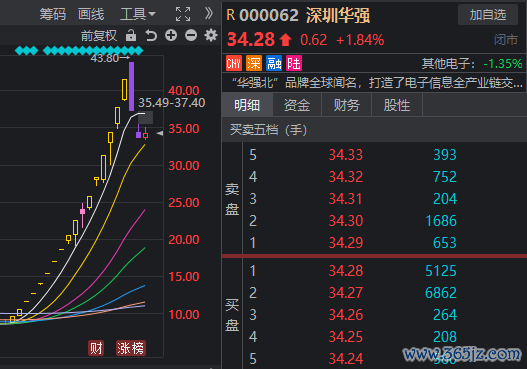Zoom out with the minus icon

(x=191, y=35)
